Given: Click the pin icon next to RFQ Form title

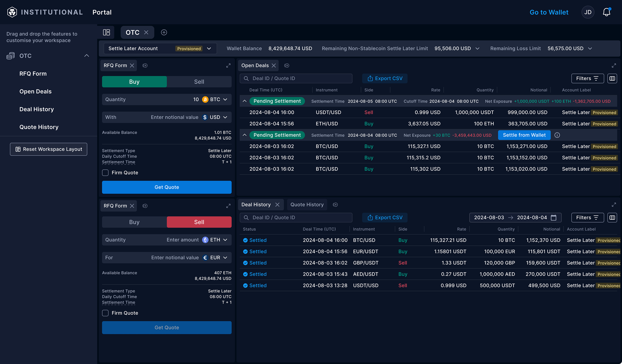Looking at the screenshot, I should tap(145, 65).
